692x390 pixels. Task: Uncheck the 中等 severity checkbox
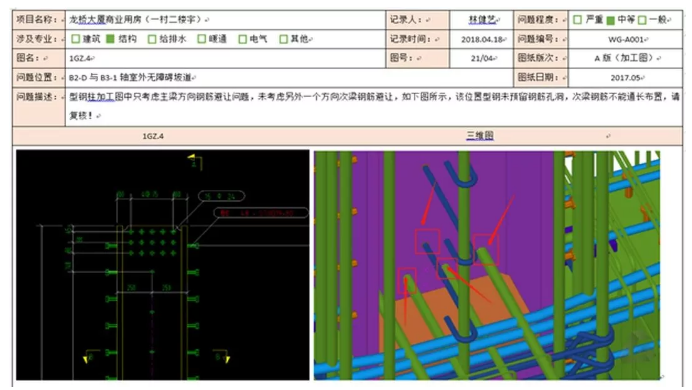click(x=610, y=20)
